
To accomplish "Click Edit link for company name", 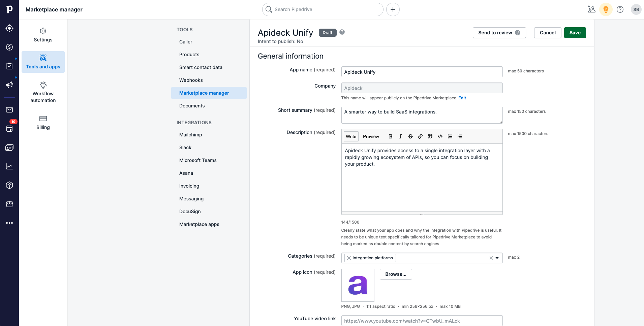I will [x=462, y=98].
